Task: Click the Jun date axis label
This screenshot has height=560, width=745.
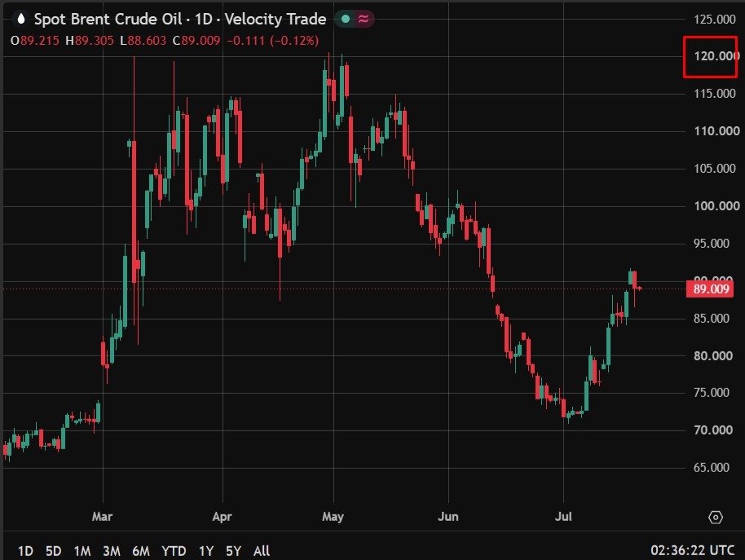Action: pos(448,517)
